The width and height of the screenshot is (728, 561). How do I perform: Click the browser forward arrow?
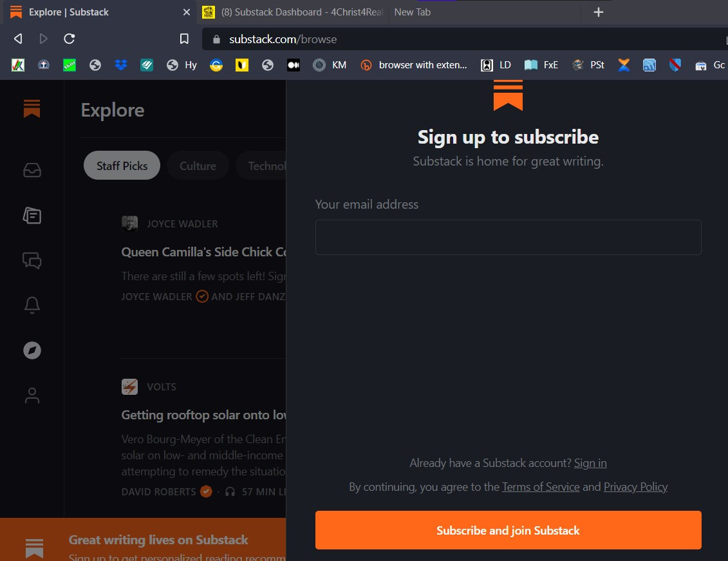(43, 39)
